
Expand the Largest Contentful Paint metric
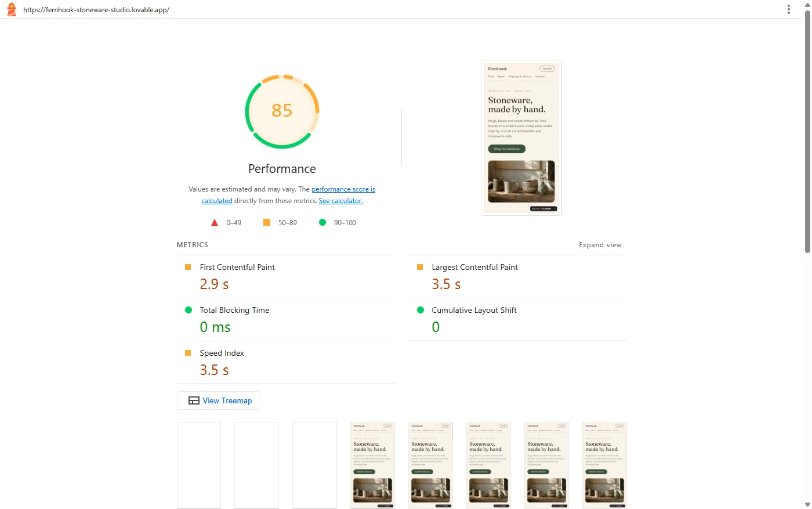click(518, 276)
